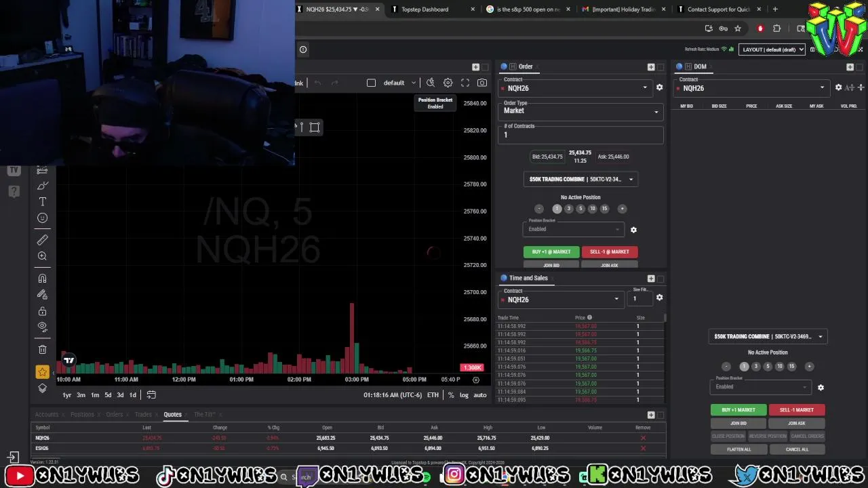Image resolution: width=868 pixels, height=488 pixels.
Task: Toggle auto scale on chart
Action: coord(480,395)
